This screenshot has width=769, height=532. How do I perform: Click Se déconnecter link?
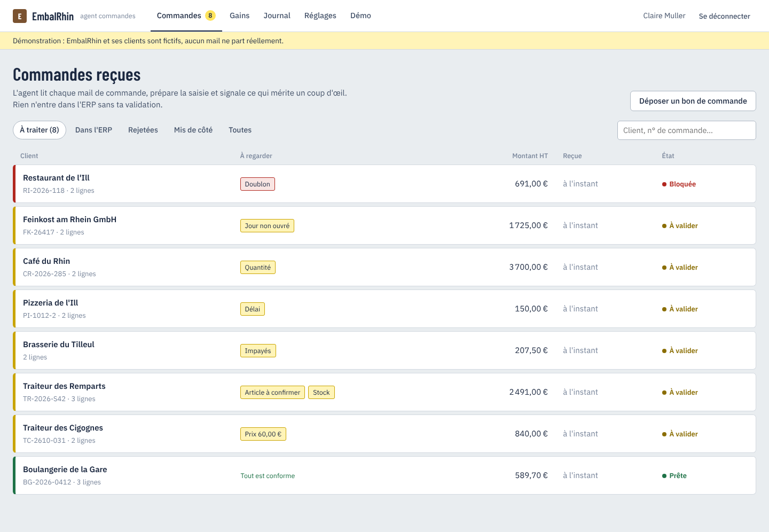coord(725,16)
